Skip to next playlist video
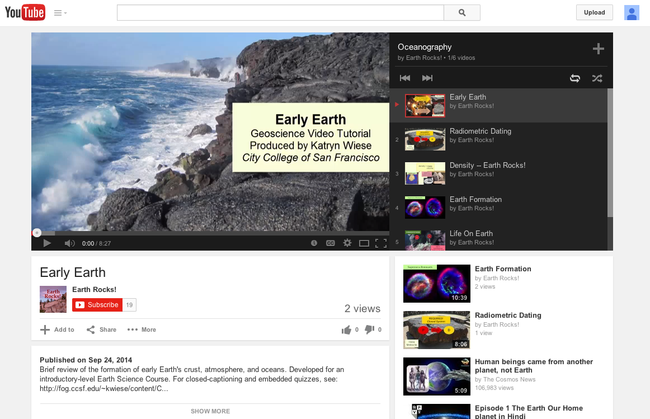 coord(427,78)
